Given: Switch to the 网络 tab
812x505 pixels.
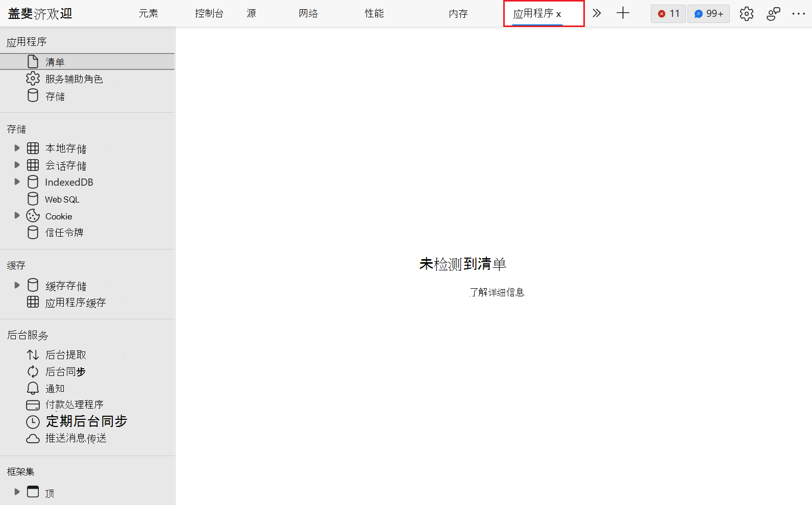Looking at the screenshot, I should click(308, 13).
